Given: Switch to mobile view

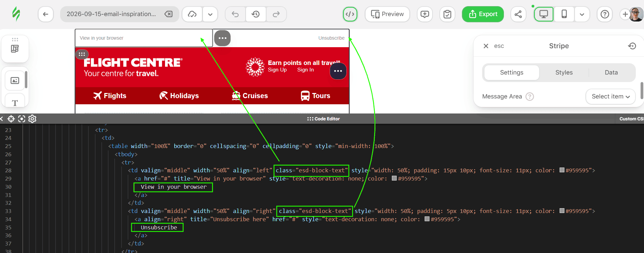Looking at the screenshot, I should click(x=564, y=14).
